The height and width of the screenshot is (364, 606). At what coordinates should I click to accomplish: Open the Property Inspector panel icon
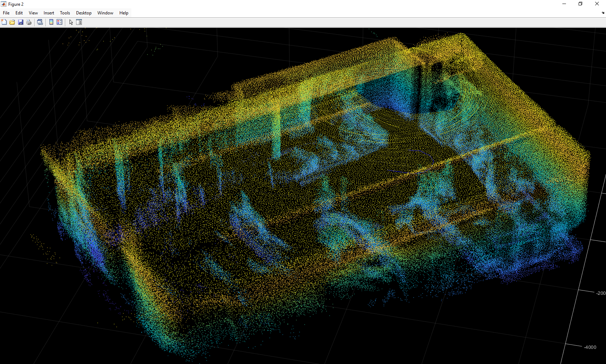tap(79, 22)
